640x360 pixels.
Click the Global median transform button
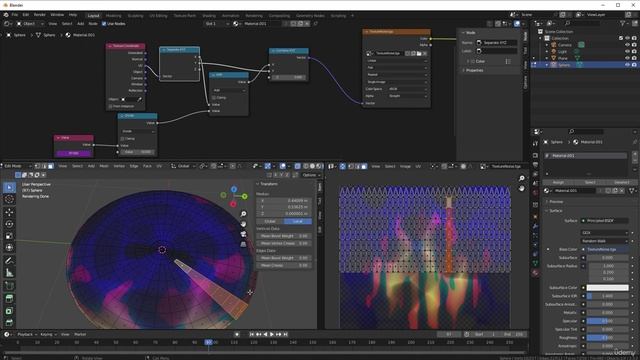270,221
